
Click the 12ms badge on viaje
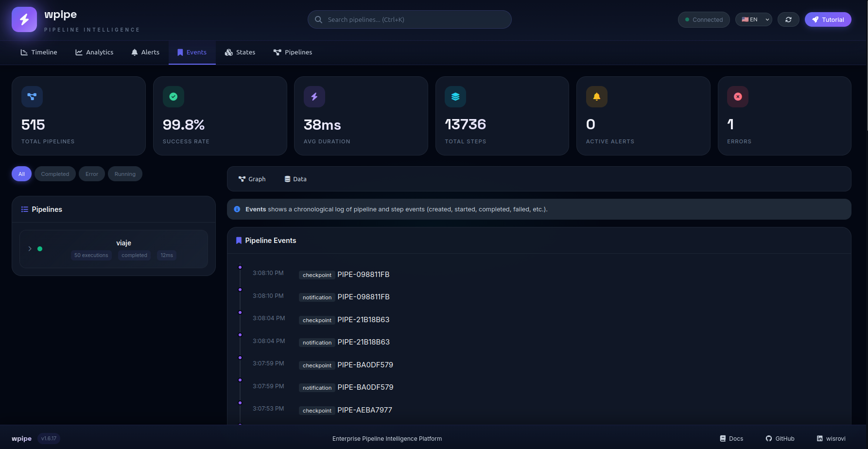(x=167, y=255)
